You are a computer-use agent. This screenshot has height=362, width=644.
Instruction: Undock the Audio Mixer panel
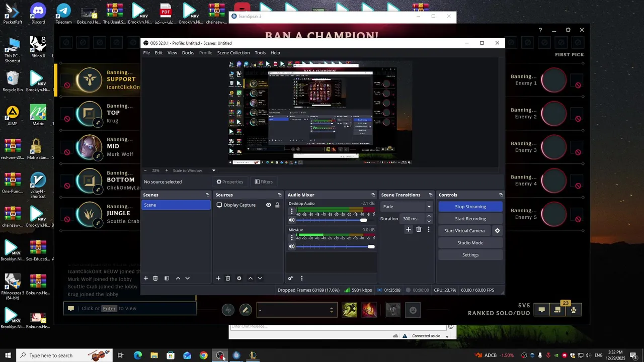pos(373,195)
